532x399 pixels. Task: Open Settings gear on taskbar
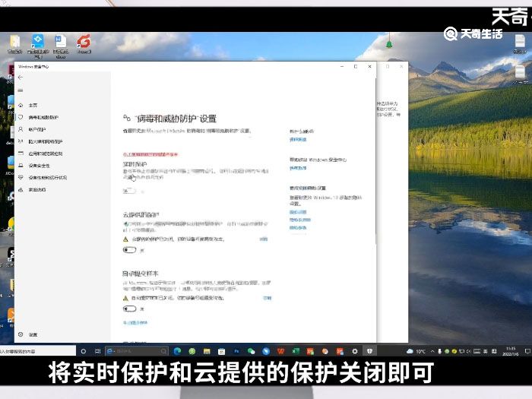pyautogui.click(x=355, y=351)
